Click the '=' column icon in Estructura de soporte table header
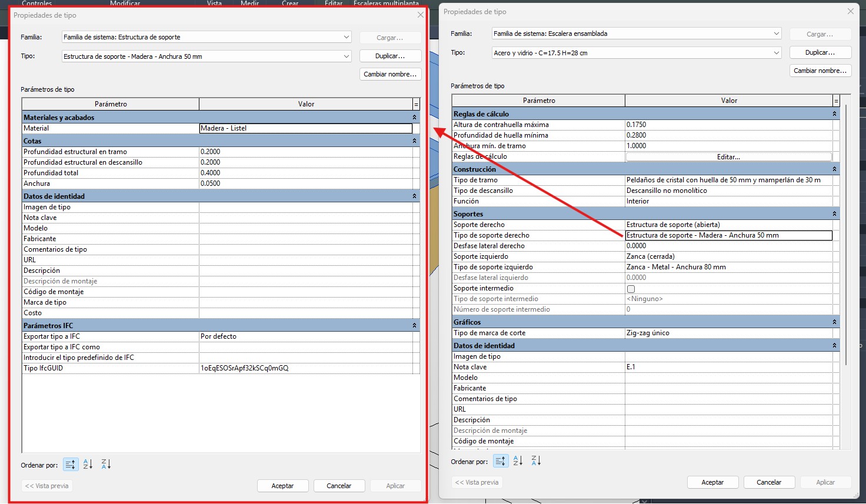 pyautogui.click(x=416, y=104)
